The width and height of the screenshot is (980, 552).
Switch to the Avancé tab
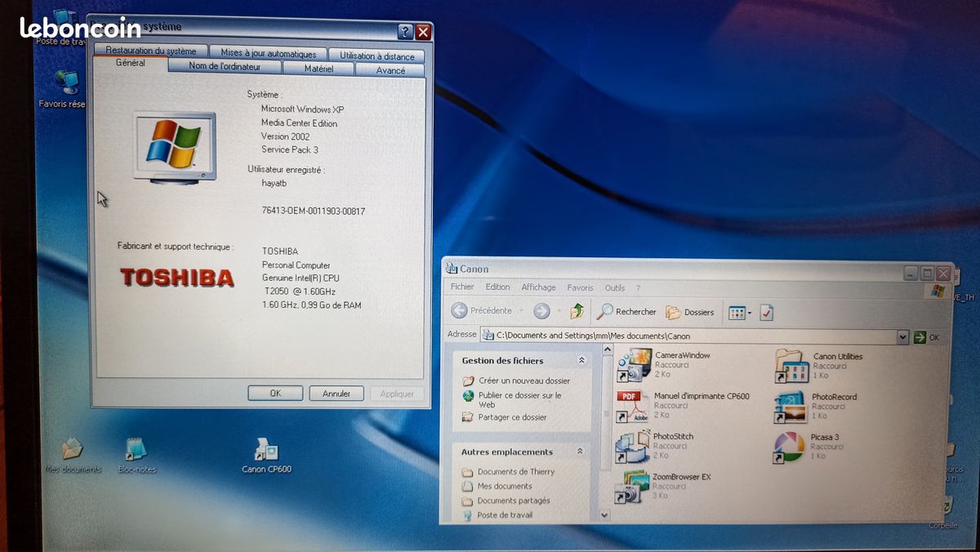pos(390,71)
